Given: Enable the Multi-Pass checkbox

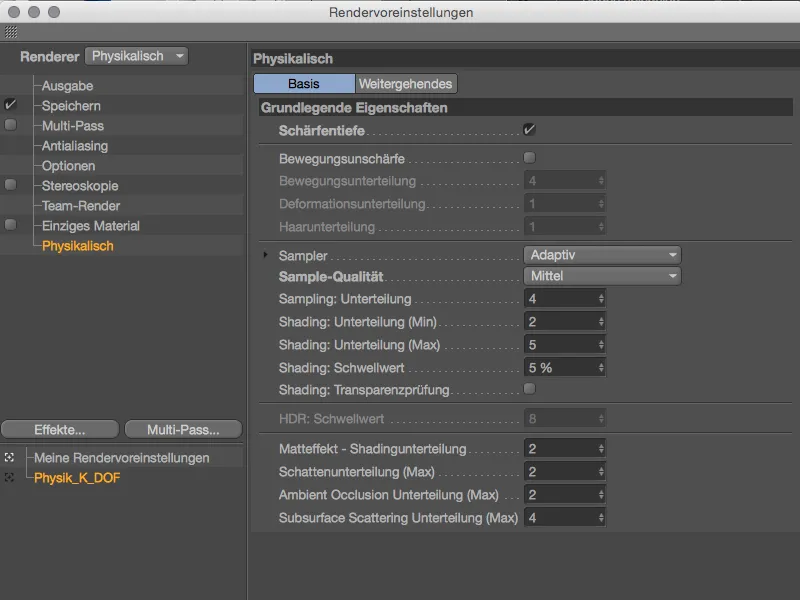Looking at the screenshot, I should click(10, 125).
